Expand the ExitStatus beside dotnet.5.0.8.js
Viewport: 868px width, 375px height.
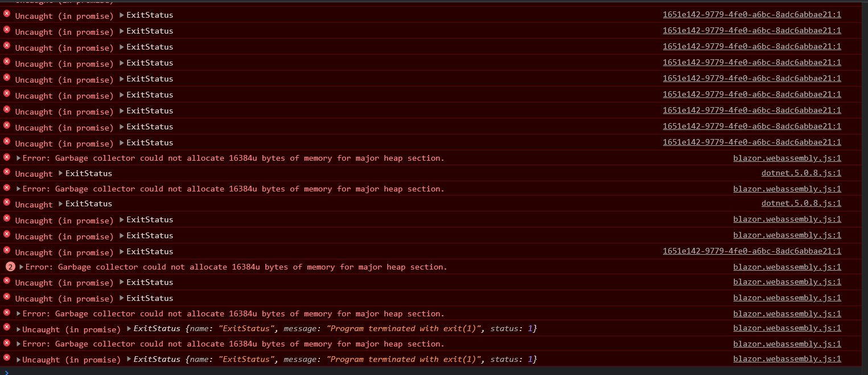(61, 173)
